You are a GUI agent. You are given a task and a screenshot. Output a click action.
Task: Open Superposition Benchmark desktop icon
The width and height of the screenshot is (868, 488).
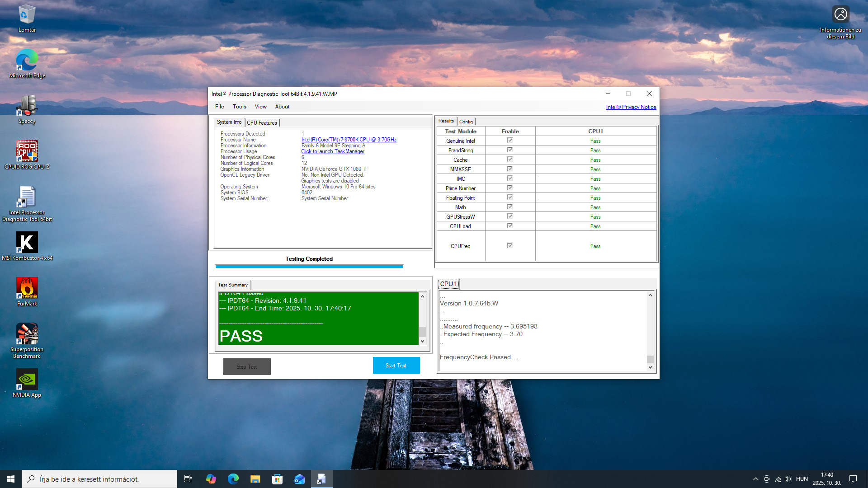[27, 334]
